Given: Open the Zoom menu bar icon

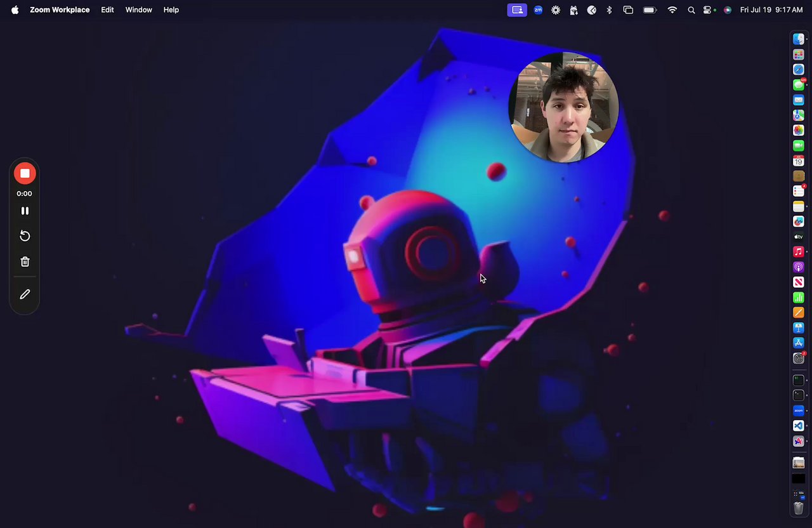Looking at the screenshot, I should [538, 10].
